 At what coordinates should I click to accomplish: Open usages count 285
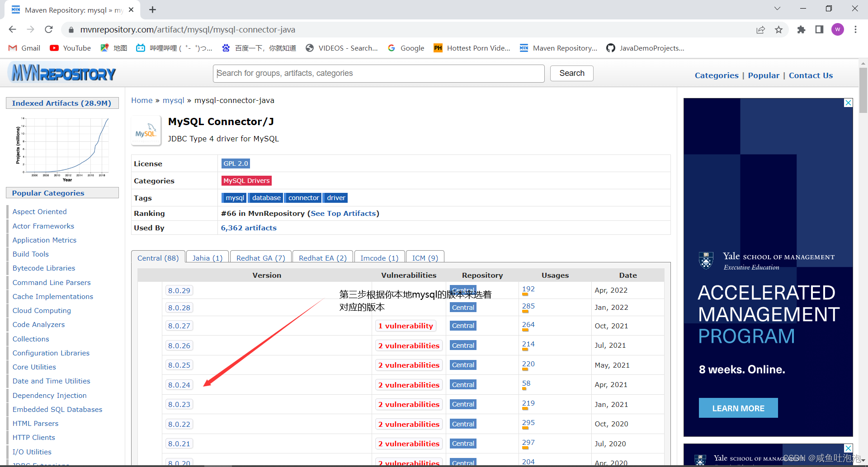[x=528, y=306]
